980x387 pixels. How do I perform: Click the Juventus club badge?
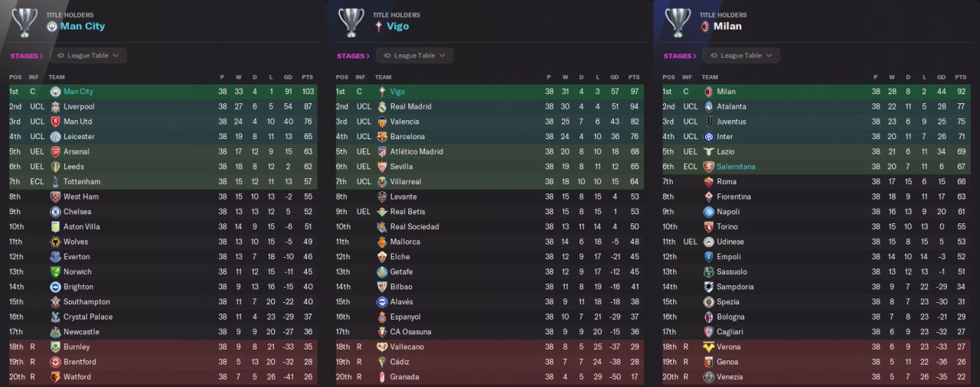pyautogui.click(x=708, y=122)
